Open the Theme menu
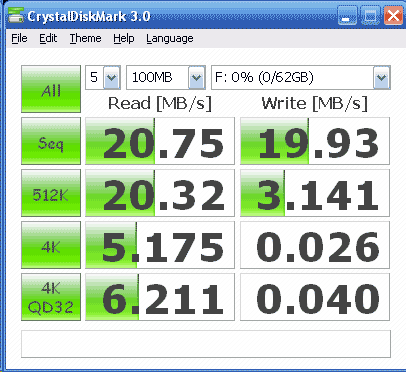This screenshot has height=372, width=406. (x=85, y=38)
